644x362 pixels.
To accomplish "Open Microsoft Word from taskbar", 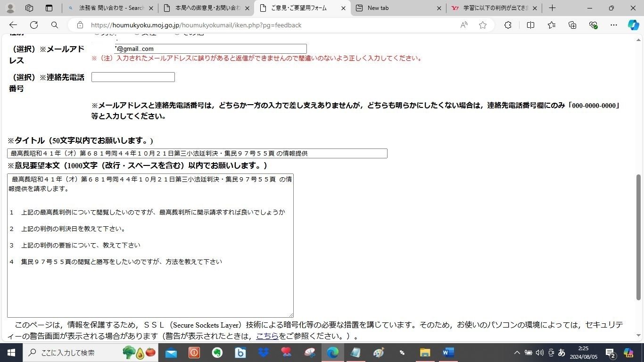I will [x=448, y=353].
